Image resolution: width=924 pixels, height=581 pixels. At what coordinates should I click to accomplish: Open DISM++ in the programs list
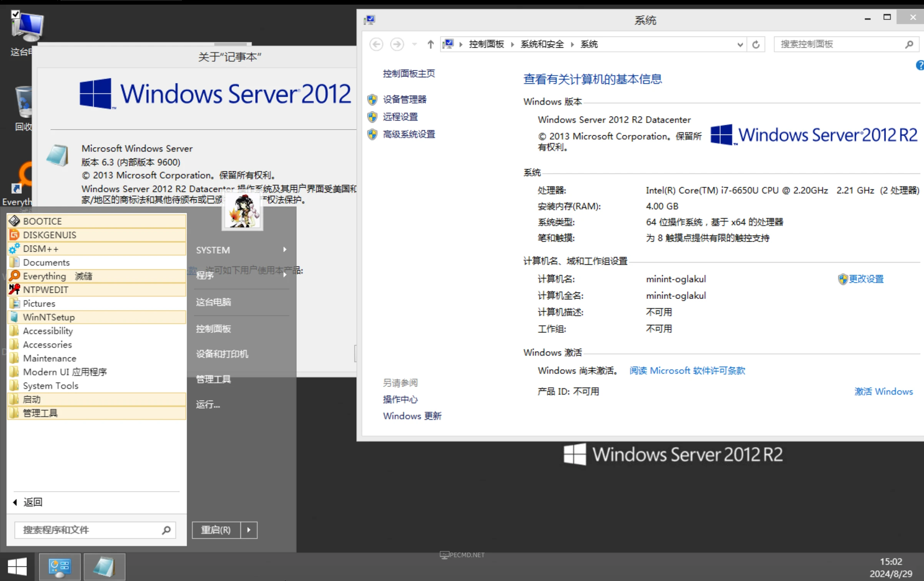(96, 249)
